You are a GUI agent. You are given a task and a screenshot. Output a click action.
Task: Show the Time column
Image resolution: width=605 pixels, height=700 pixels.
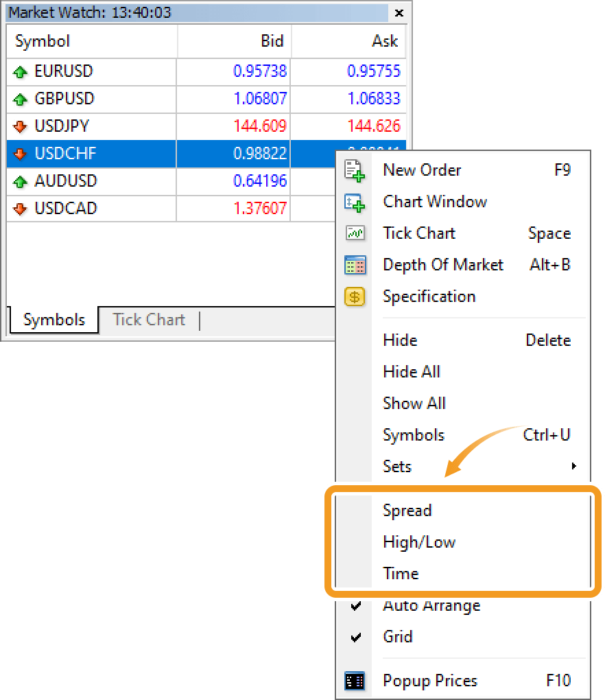(401, 574)
